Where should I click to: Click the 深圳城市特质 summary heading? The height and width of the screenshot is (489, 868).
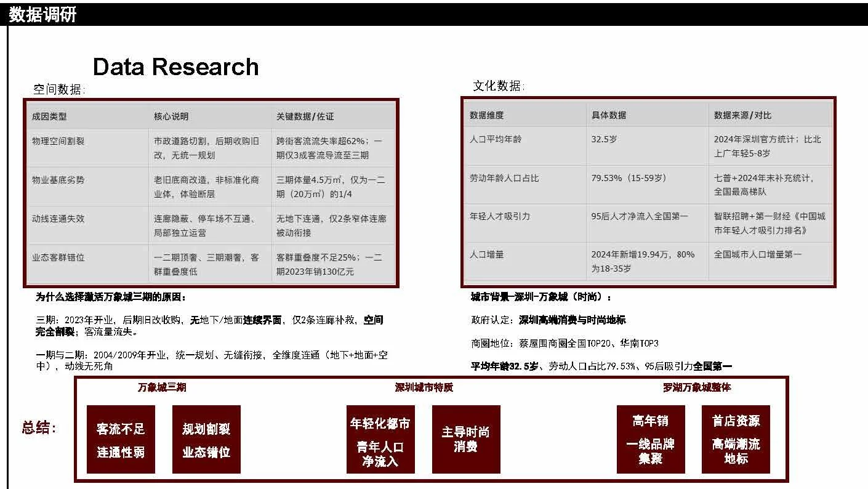click(x=424, y=387)
